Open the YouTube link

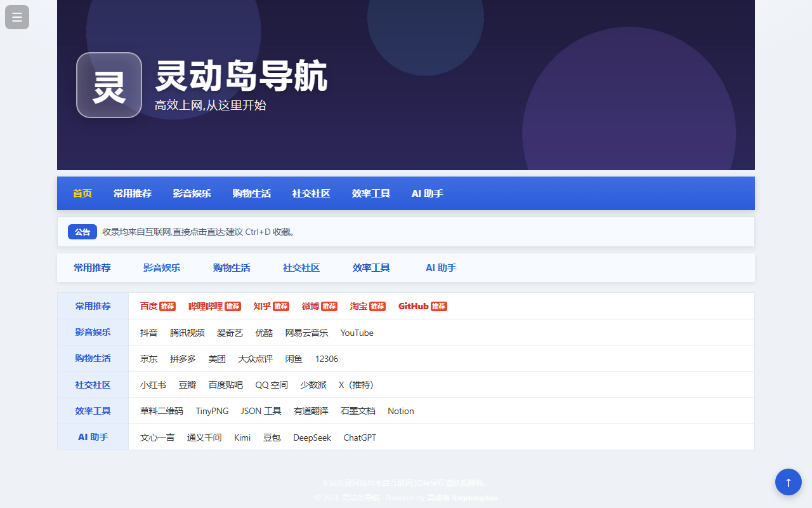click(357, 333)
